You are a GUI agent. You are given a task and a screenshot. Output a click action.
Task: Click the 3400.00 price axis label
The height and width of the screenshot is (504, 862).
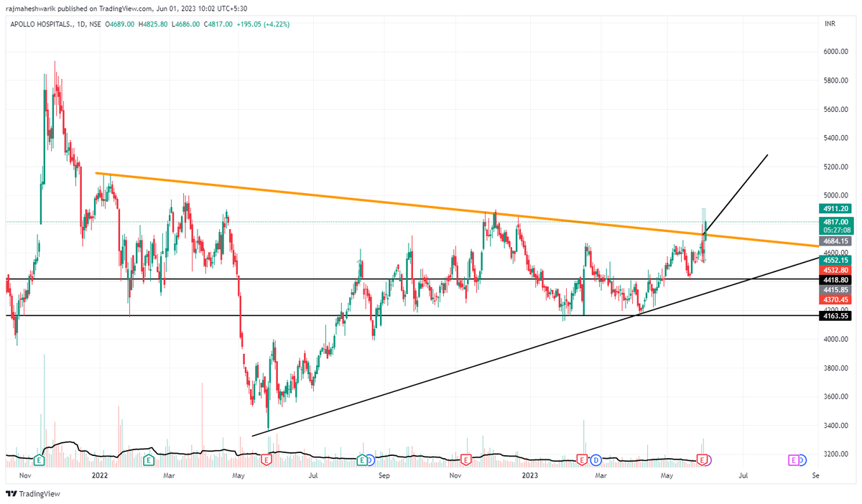[835, 426]
